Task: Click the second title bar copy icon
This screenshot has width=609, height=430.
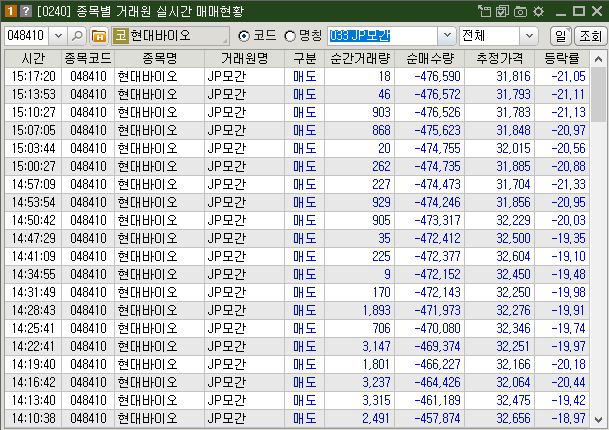Action: (x=502, y=11)
